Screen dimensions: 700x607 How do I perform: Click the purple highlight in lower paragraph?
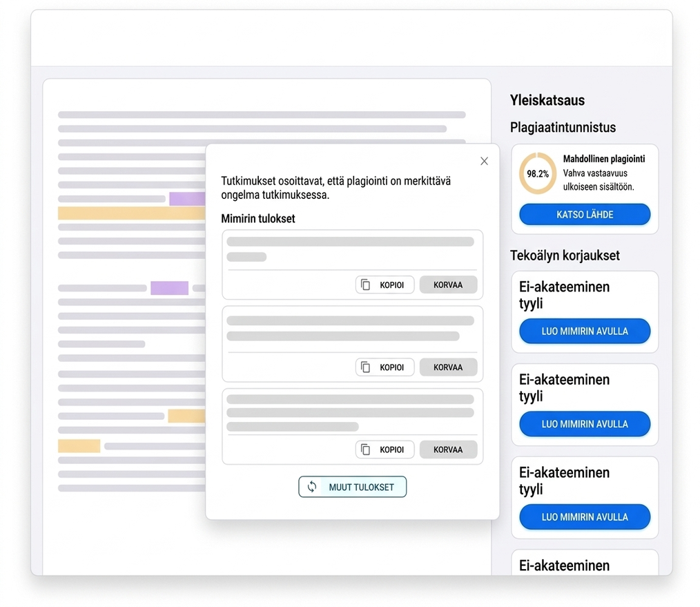169,288
